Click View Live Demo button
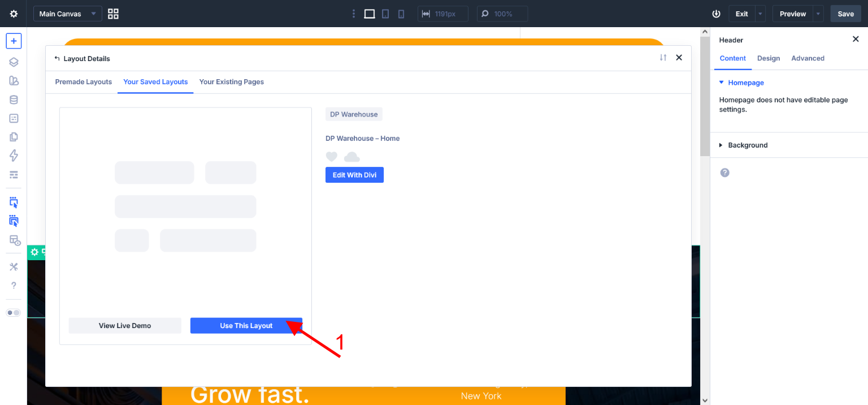 coord(125,326)
